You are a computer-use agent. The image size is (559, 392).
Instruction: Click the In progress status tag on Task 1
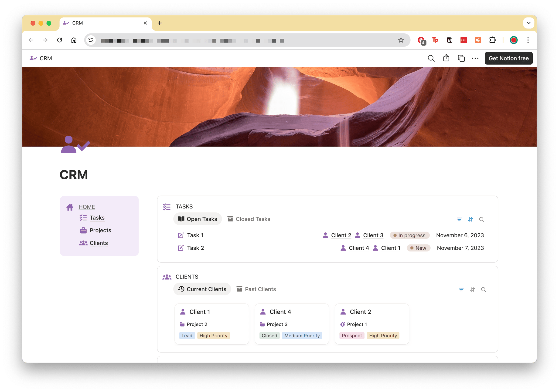pyautogui.click(x=409, y=235)
